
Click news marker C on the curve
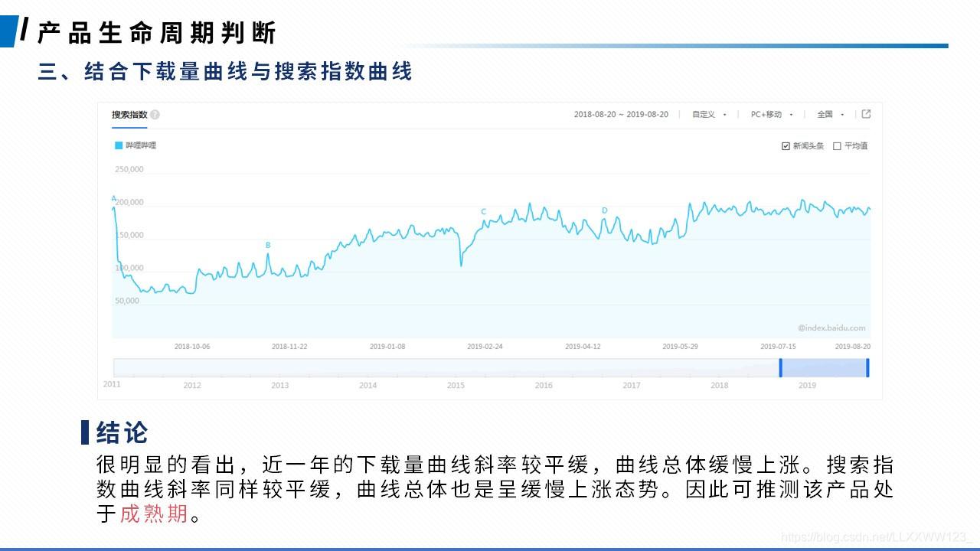[483, 211]
